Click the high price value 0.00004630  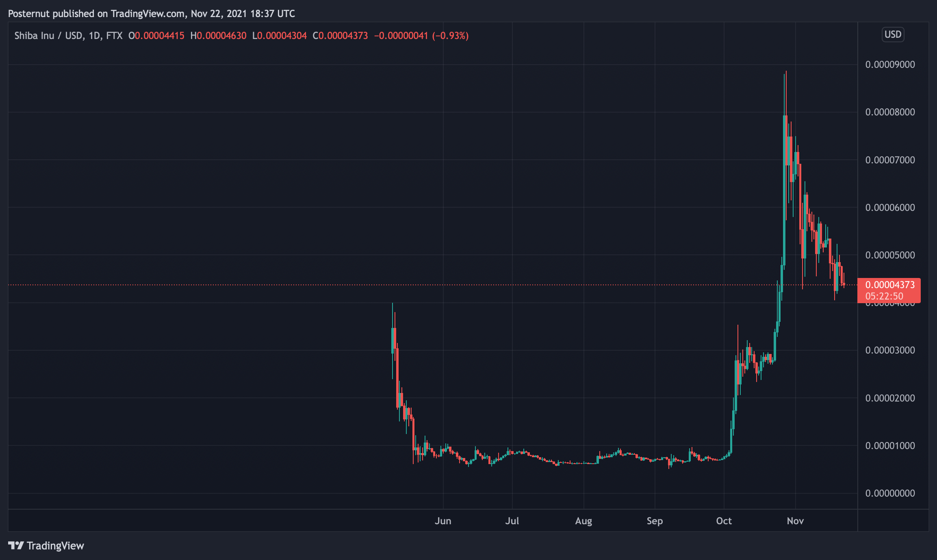click(x=219, y=35)
